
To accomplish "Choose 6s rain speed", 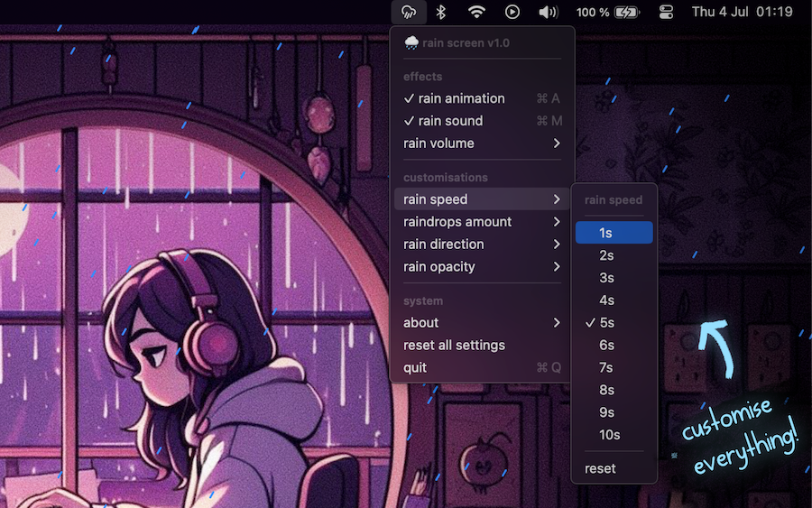I will click(614, 345).
